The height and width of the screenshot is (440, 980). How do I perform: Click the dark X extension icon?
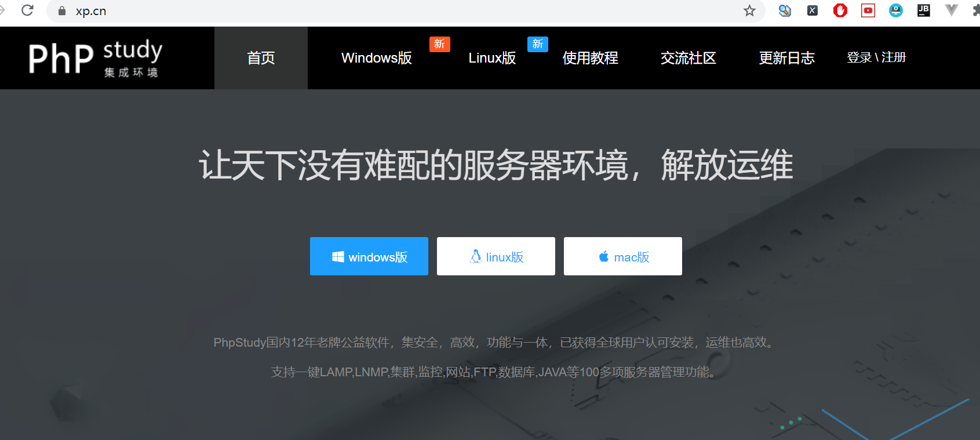click(x=813, y=10)
